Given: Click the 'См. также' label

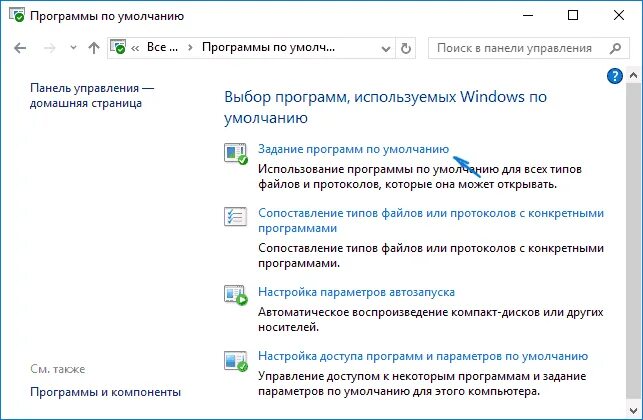Looking at the screenshot, I should pyautogui.click(x=58, y=369).
